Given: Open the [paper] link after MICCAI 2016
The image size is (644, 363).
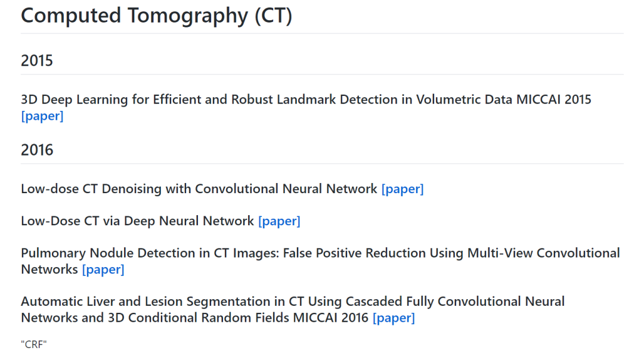Looking at the screenshot, I should (x=394, y=318).
